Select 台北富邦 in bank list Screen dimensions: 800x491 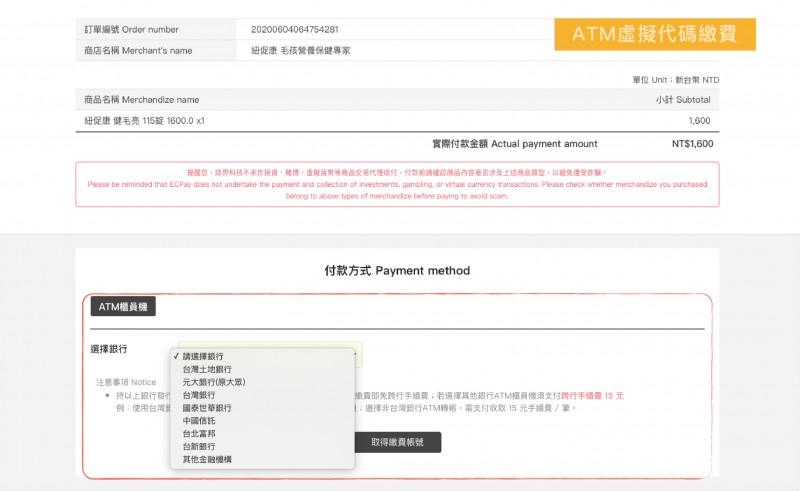point(199,434)
